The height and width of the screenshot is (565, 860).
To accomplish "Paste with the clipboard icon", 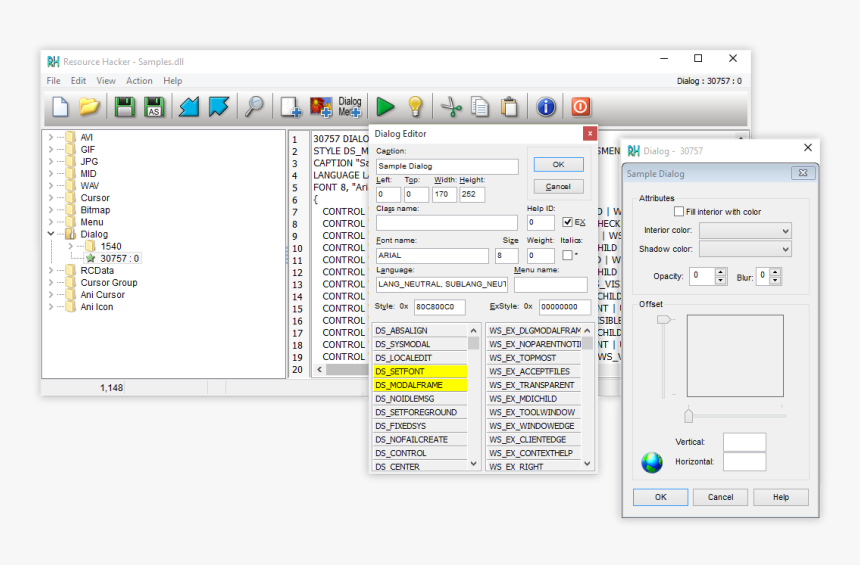I will coord(510,106).
